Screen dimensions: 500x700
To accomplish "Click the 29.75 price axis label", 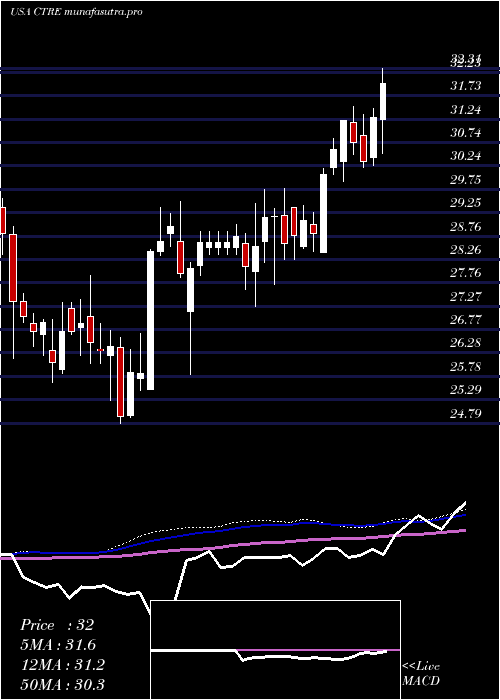I will [466, 180].
